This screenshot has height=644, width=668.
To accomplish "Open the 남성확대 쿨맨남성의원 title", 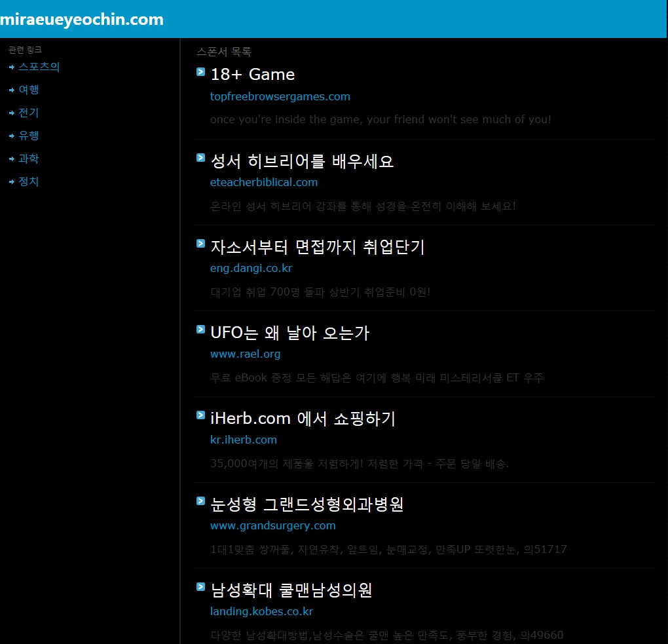I will pos(291,590).
